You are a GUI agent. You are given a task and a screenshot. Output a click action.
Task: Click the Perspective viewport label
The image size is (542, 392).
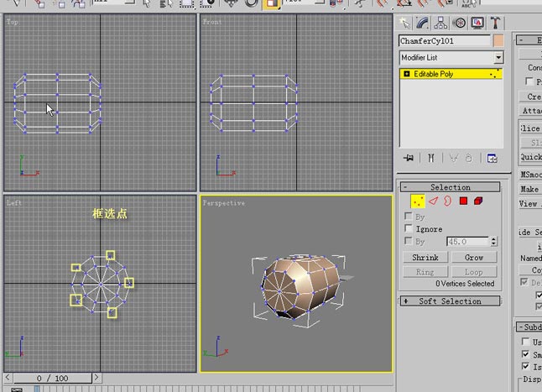pos(224,203)
